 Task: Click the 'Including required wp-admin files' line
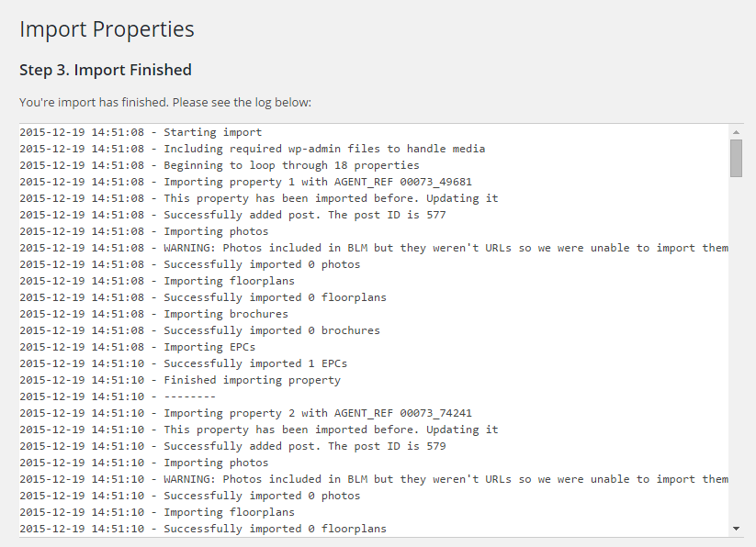pos(253,149)
